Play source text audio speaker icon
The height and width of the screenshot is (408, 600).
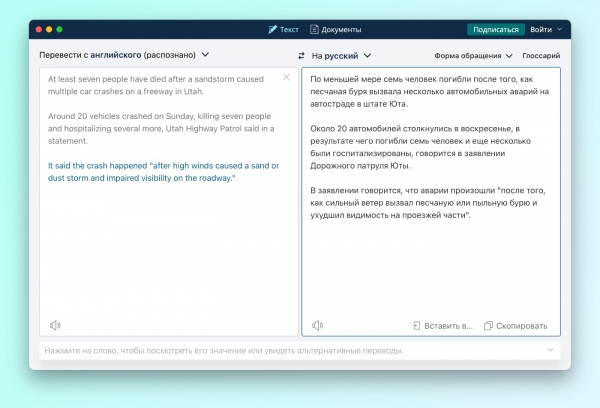55,325
